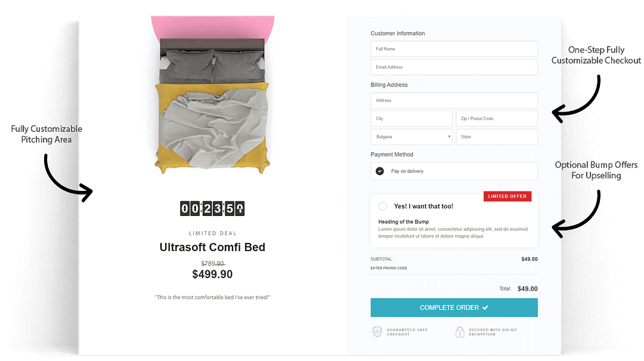Image resolution: width=644 pixels, height=361 pixels.
Task: Select the Pay on delivery option
Action: coord(380,171)
